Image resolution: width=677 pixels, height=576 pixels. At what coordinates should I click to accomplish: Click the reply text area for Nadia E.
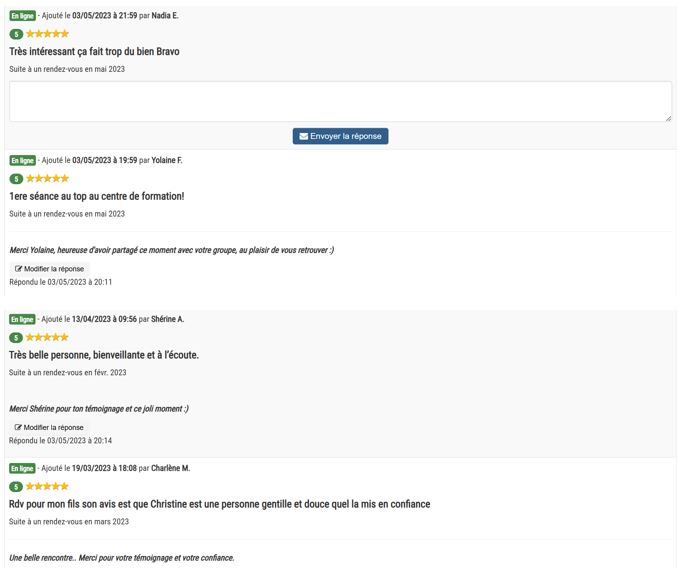(x=341, y=101)
